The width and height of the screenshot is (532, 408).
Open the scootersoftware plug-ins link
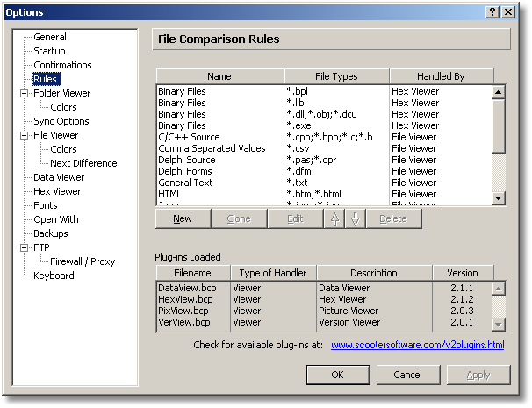click(417, 345)
